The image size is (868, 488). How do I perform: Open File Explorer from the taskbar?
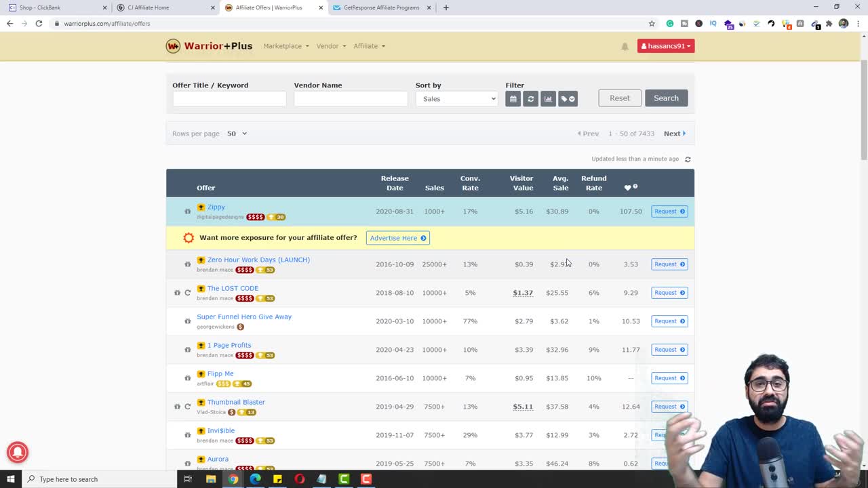211,479
